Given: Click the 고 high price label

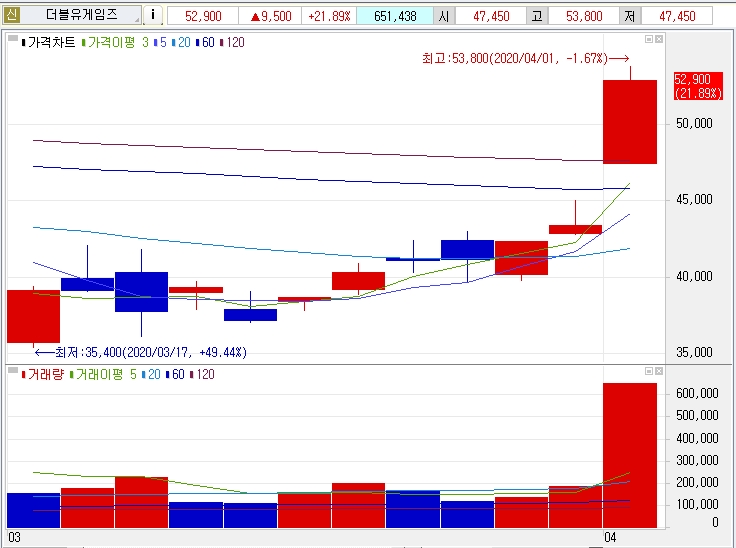Looking at the screenshot, I should [x=537, y=16].
